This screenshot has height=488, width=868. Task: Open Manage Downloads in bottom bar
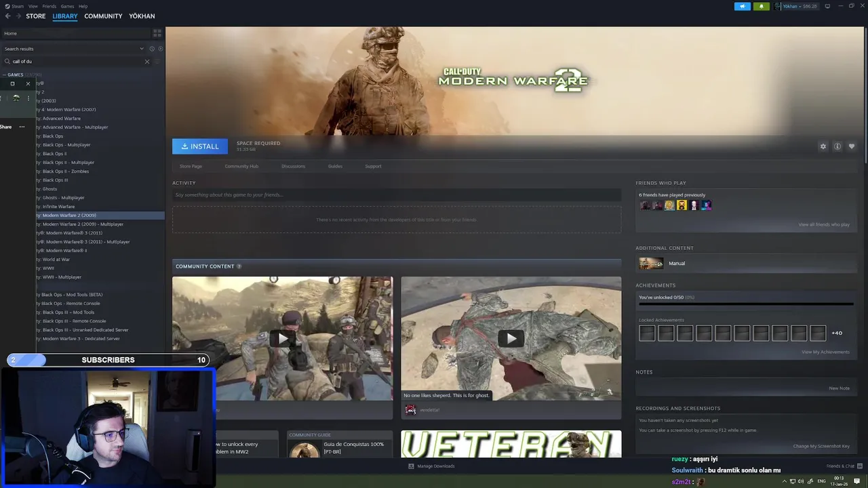tap(431, 466)
